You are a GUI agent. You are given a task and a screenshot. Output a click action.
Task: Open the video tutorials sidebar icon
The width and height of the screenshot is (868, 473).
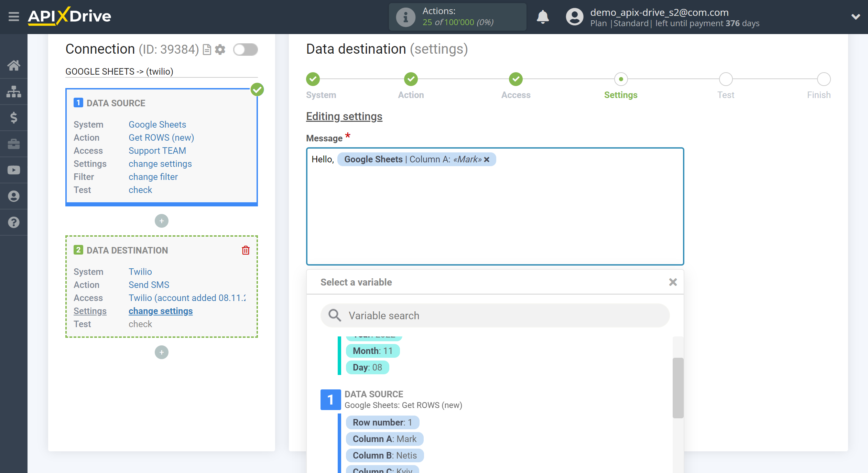tap(14, 170)
